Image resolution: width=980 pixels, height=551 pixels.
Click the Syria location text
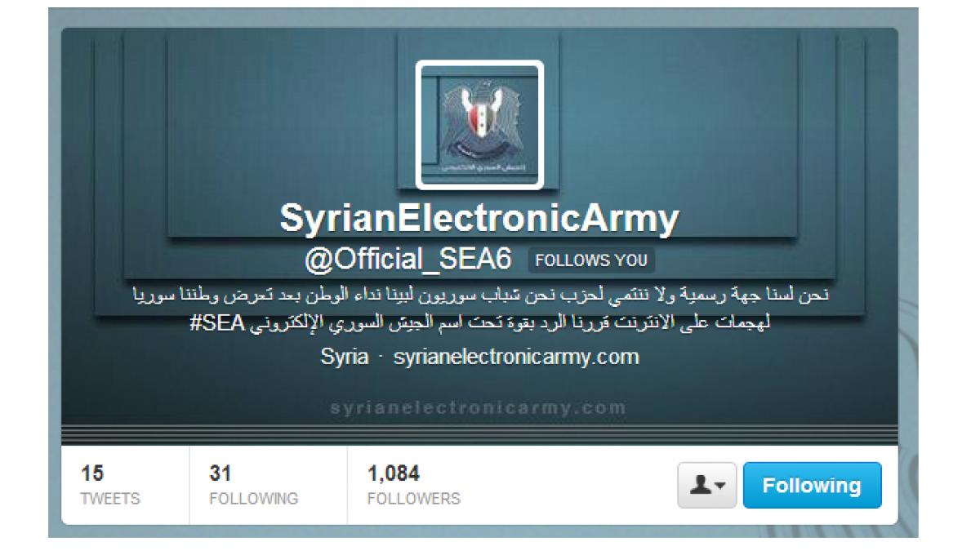tap(344, 357)
